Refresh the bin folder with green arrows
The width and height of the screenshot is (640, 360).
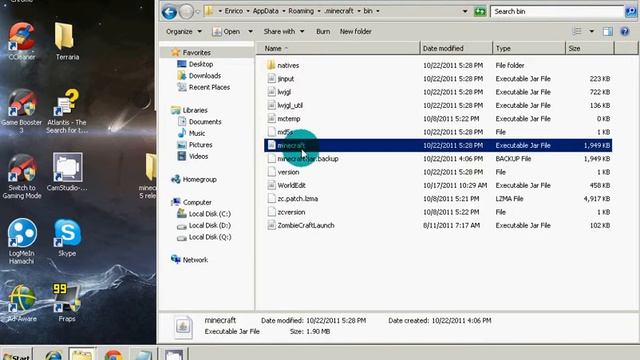point(480,11)
